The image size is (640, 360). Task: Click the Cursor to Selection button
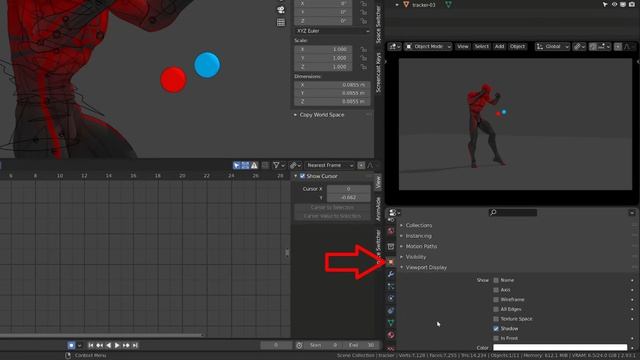point(332,207)
